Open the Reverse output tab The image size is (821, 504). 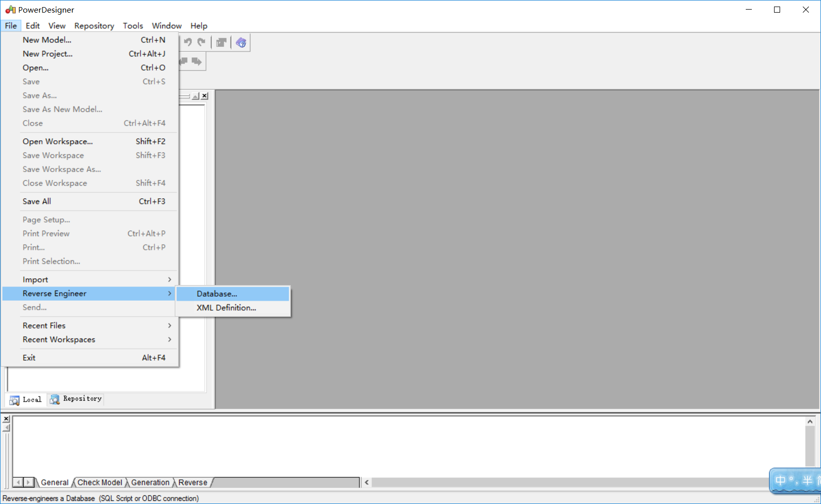(x=192, y=483)
